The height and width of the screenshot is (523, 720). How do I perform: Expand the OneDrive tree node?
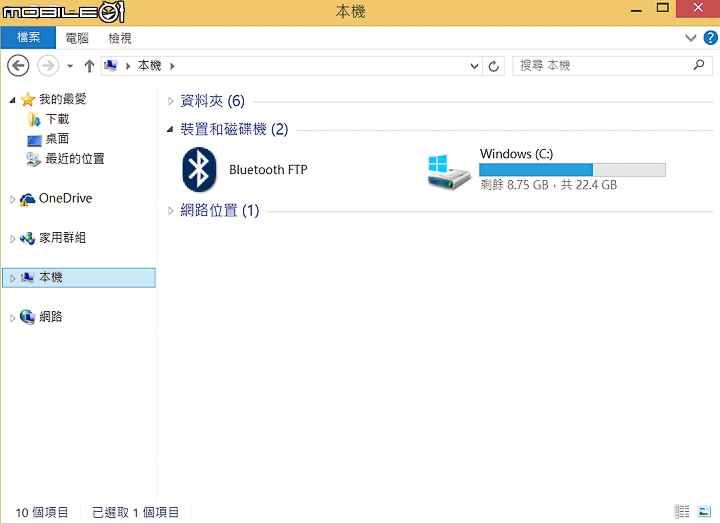click(x=12, y=199)
